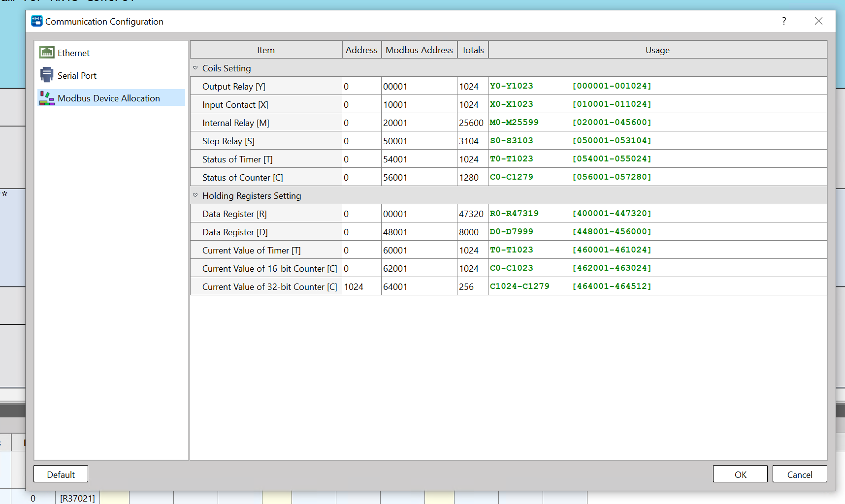The height and width of the screenshot is (504, 845).
Task: Open the Ethernet settings page
Action: coord(73,53)
